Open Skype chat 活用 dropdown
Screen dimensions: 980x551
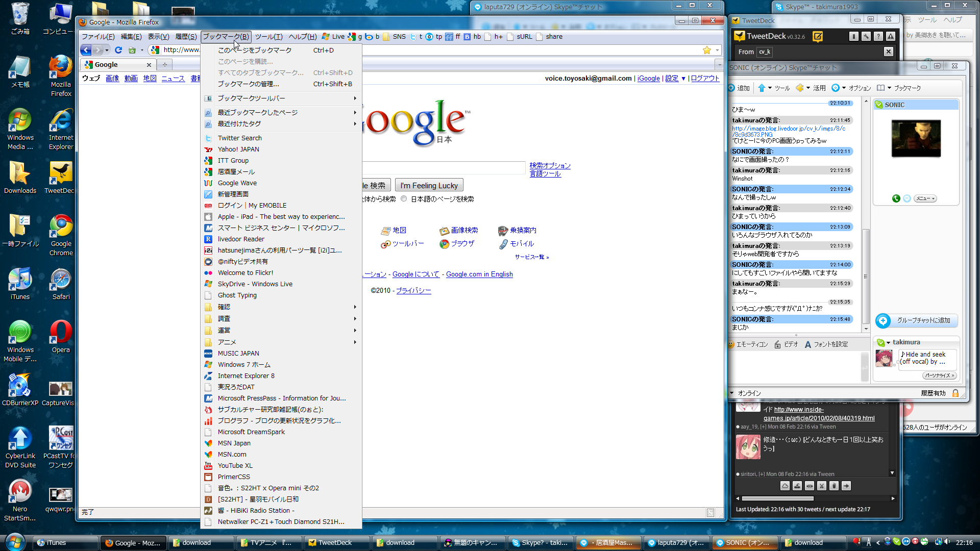pyautogui.click(x=811, y=88)
